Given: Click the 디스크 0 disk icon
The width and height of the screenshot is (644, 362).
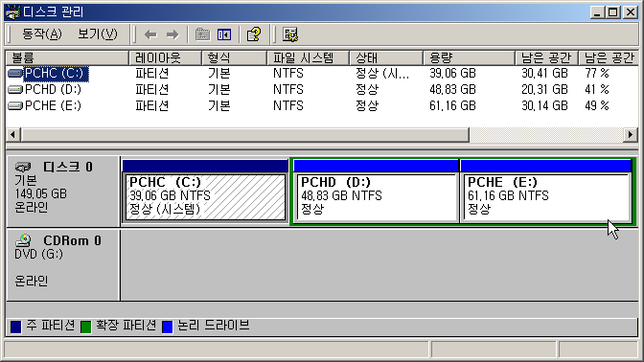Looking at the screenshot, I should pos(23,167).
